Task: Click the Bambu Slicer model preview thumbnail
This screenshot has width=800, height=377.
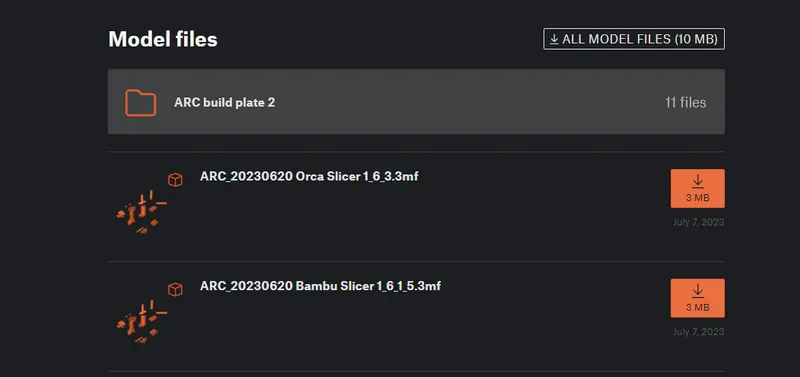Action: [x=141, y=322]
